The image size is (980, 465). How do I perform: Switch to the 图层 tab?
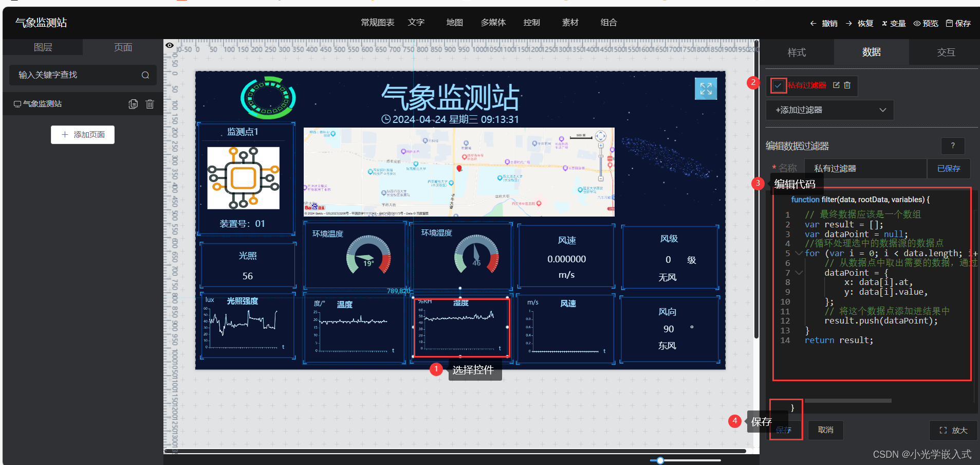coord(43,47)
